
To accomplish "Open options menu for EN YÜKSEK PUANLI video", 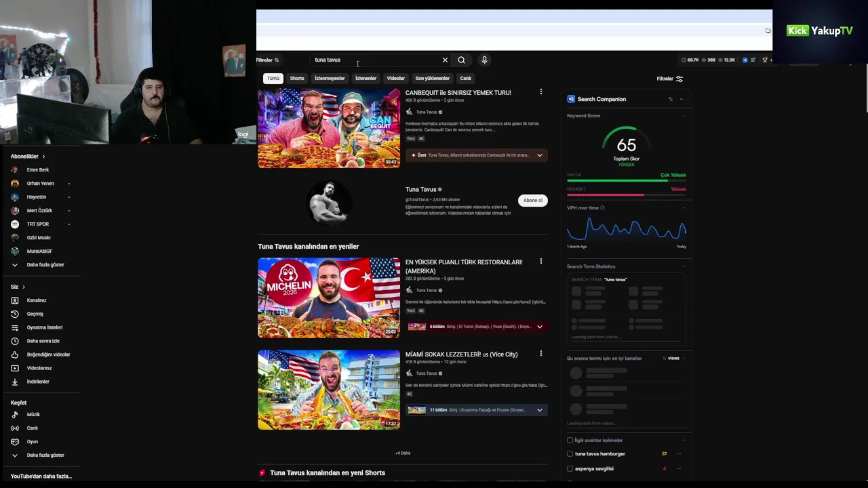I will [540, 261].
